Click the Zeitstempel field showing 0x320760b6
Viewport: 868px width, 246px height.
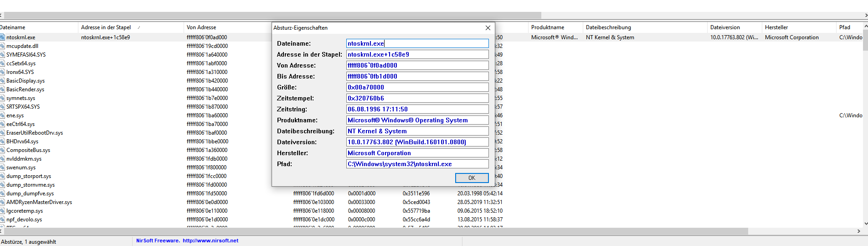pyautogui.click(x=417, y=98)
